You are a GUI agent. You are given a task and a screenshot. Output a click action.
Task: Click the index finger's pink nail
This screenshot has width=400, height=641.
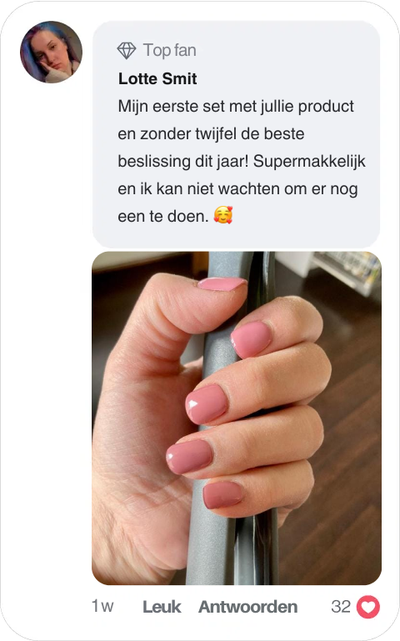(x=251, y=339)
